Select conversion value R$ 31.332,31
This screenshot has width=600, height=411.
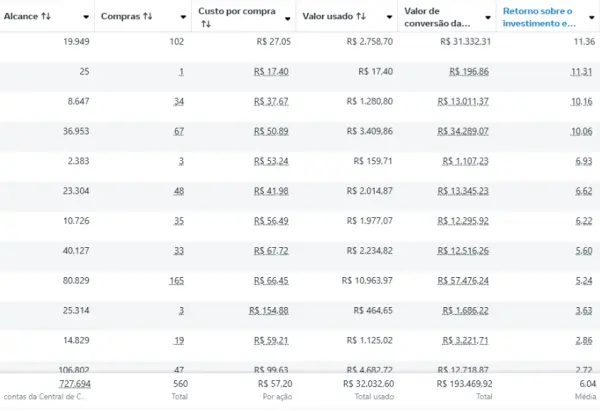(465, 41)
